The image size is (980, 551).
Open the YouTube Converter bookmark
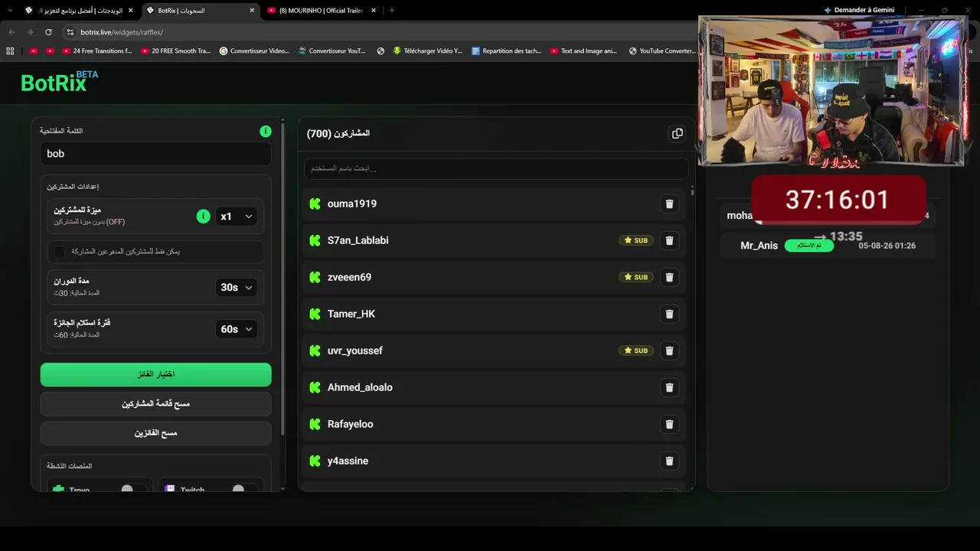pos(662,51)
